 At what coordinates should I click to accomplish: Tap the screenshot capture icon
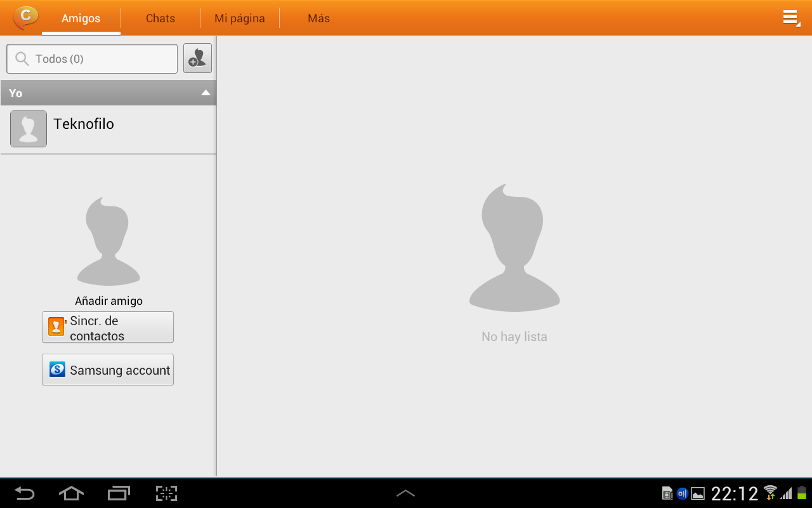click(166, 493)
